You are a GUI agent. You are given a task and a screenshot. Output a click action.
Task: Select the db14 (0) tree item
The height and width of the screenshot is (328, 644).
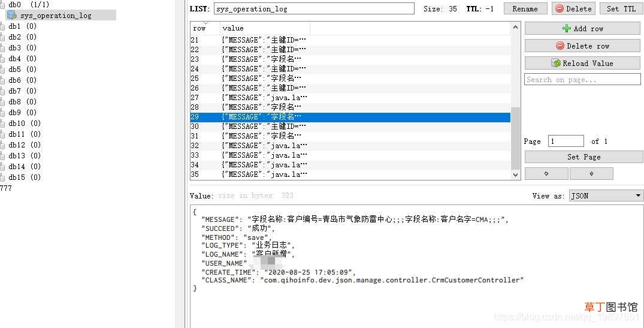[x=24, y=167]
